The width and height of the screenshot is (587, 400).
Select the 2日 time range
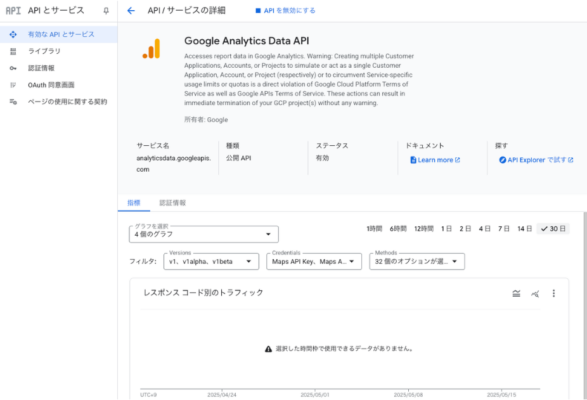click(x=465, y=229)
